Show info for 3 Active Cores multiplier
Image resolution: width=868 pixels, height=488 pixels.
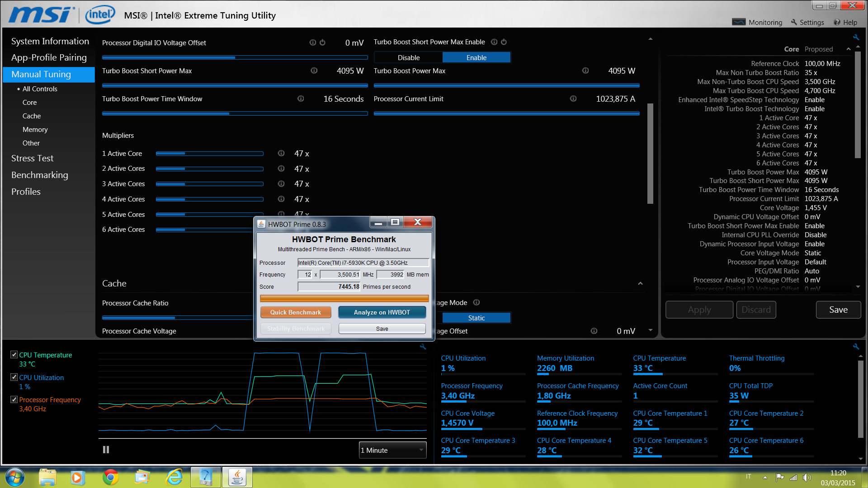(281, 184)
